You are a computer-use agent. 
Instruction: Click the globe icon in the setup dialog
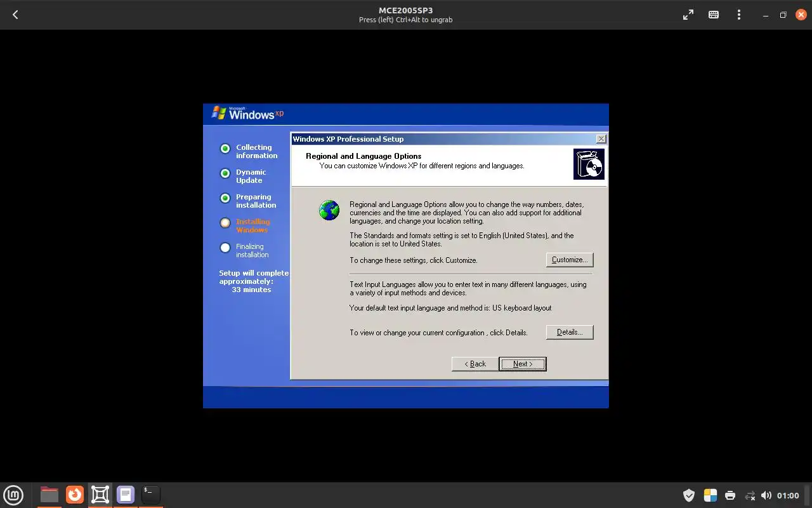click(329, 210)
